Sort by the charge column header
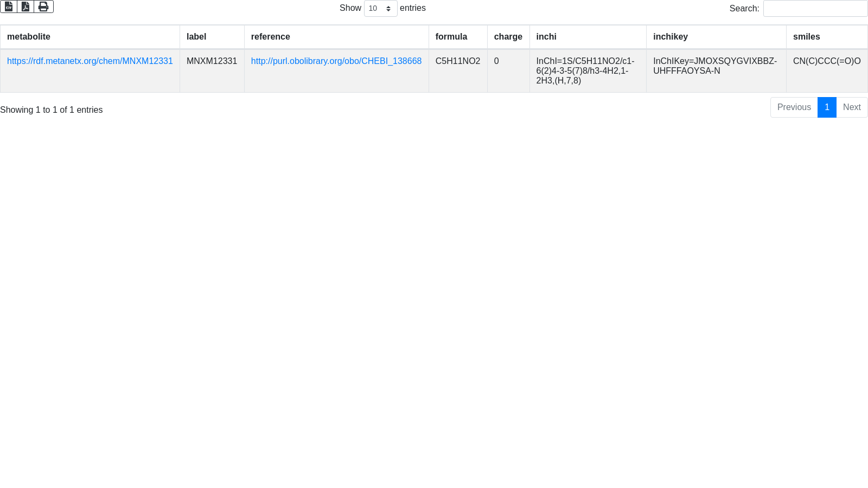 click(508, 37)
